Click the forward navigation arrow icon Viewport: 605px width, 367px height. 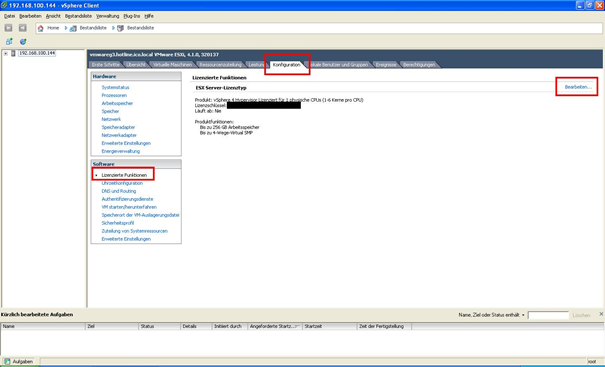(x=23, y=28)
